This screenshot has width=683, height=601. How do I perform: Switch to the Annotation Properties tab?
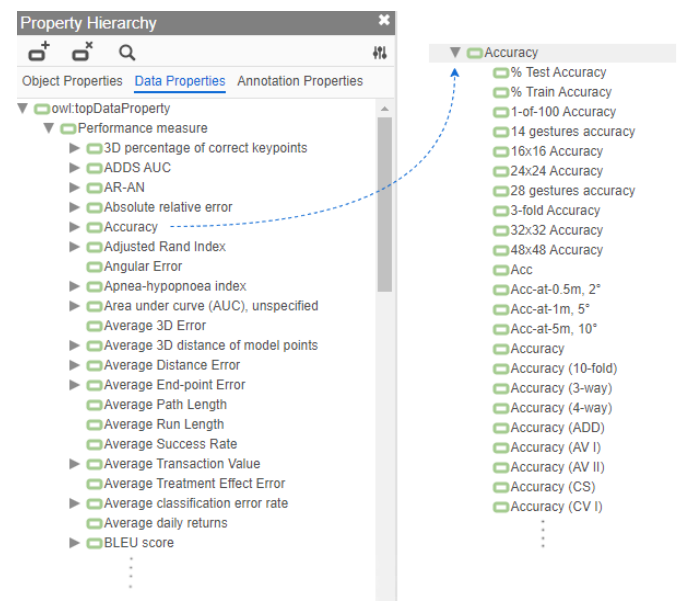pyautogui.click(x=299, y=81)
